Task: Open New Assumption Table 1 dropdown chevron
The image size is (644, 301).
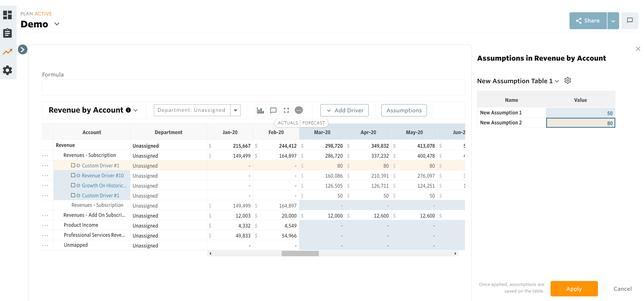Action: 557,81
